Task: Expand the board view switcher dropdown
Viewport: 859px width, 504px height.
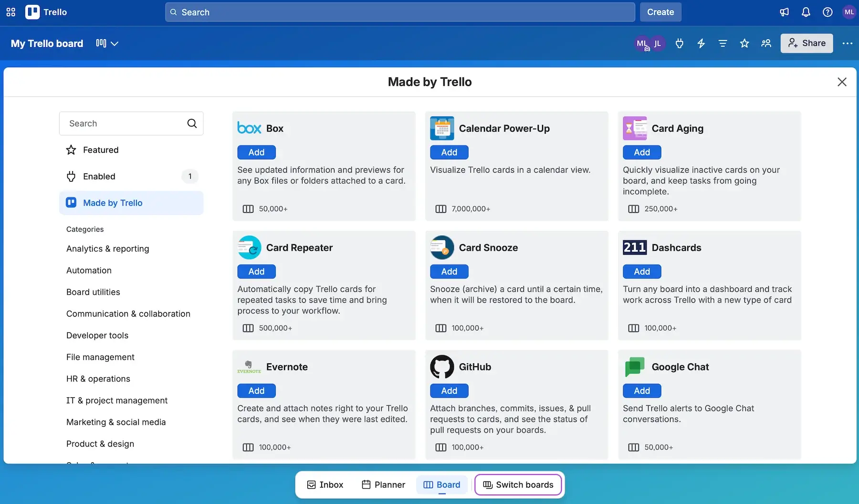Action: click(107, 43)
